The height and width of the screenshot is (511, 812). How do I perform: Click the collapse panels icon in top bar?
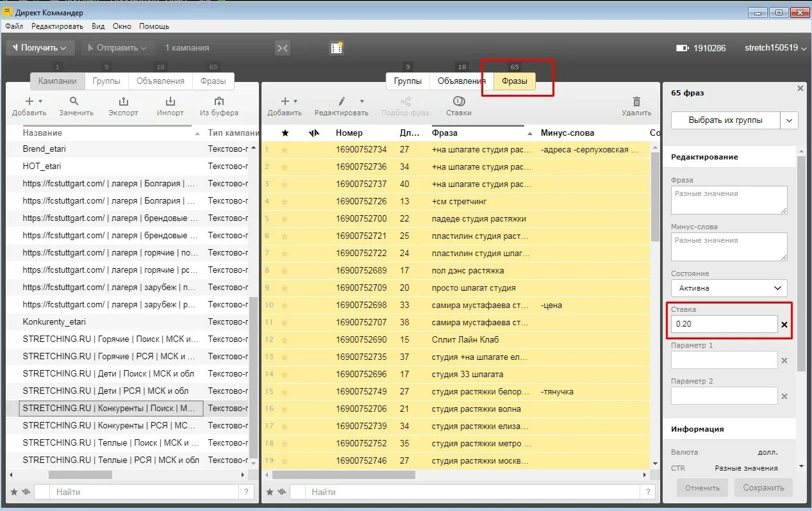(283, 48)
